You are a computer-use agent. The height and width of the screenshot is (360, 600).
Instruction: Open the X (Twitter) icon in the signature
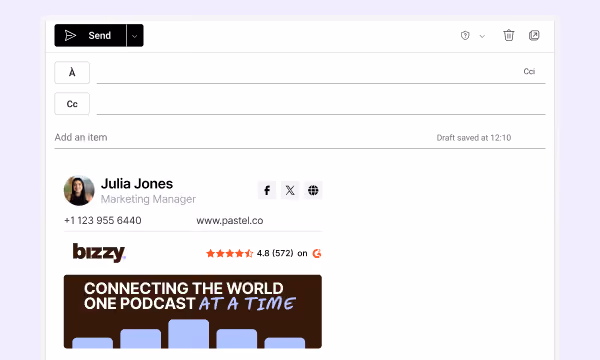pyautogui.click(x=290, y=190)
